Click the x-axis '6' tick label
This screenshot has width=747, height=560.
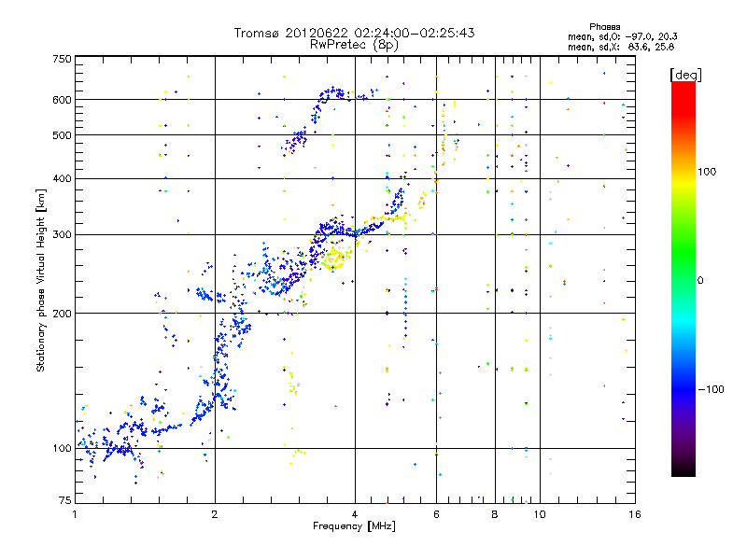(436, 514)
